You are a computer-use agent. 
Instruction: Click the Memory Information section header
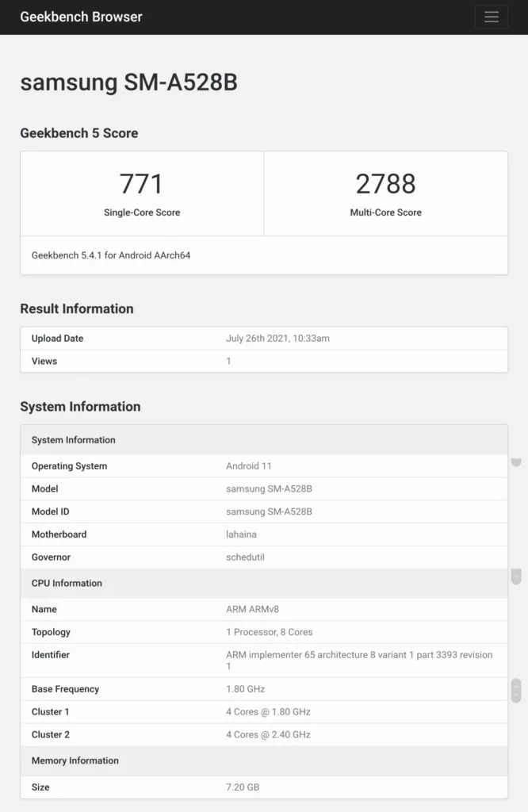coord(75,761)
